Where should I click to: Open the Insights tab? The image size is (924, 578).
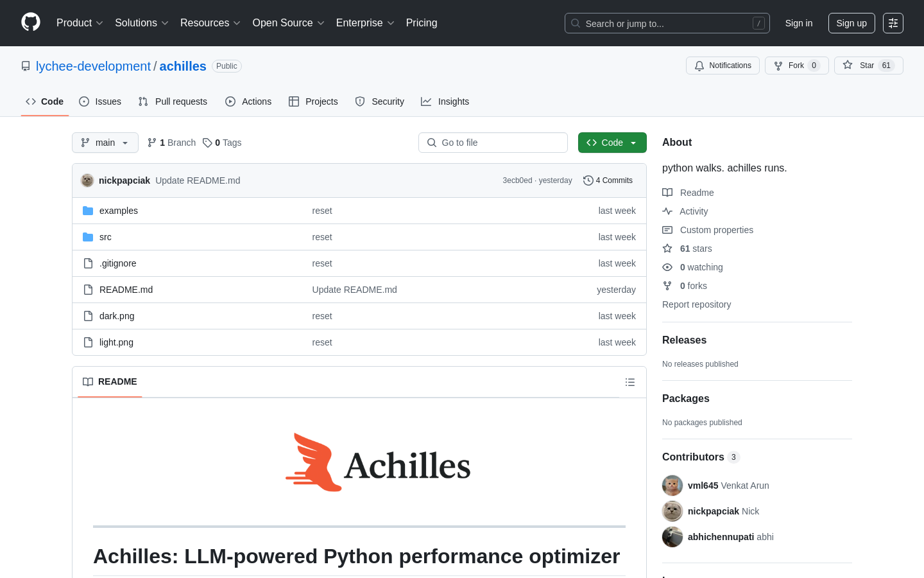click(445, 101)
